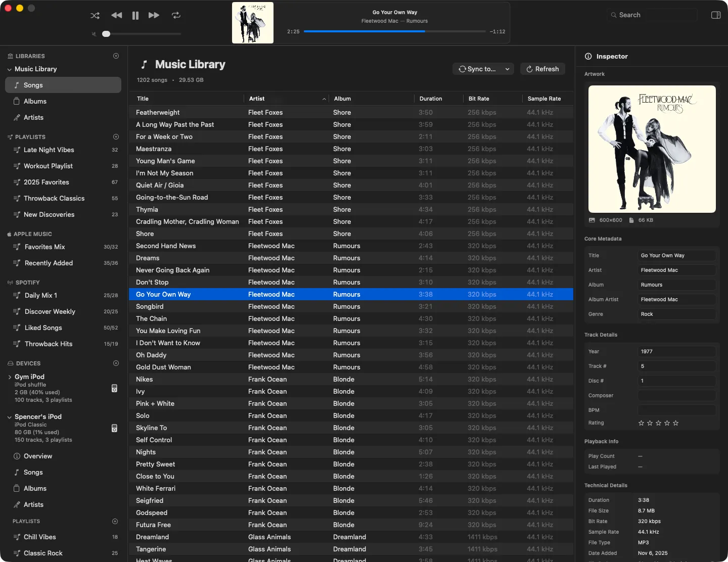Collapse the Music Library tree
The image size is (728, 562).
(x=10, y=69)
